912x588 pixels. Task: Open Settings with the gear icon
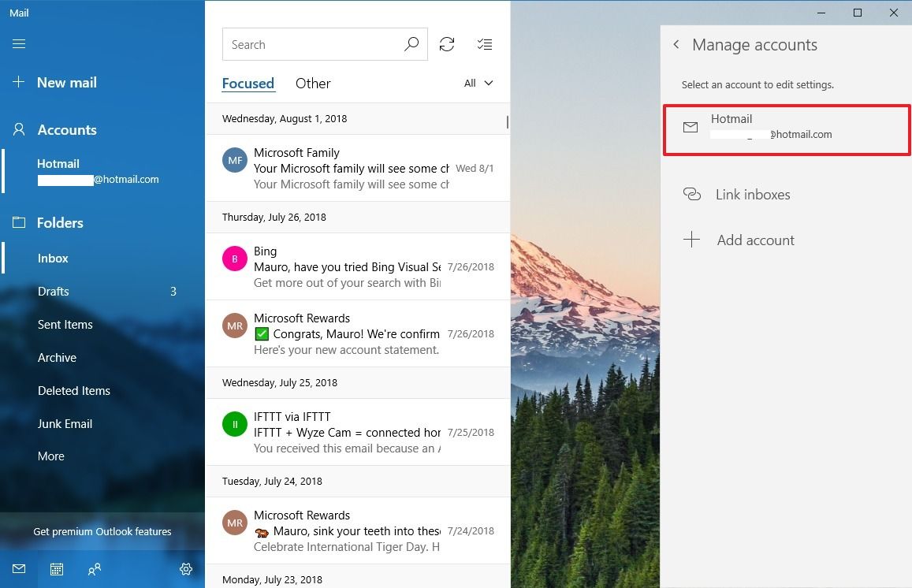coord(186,568)
